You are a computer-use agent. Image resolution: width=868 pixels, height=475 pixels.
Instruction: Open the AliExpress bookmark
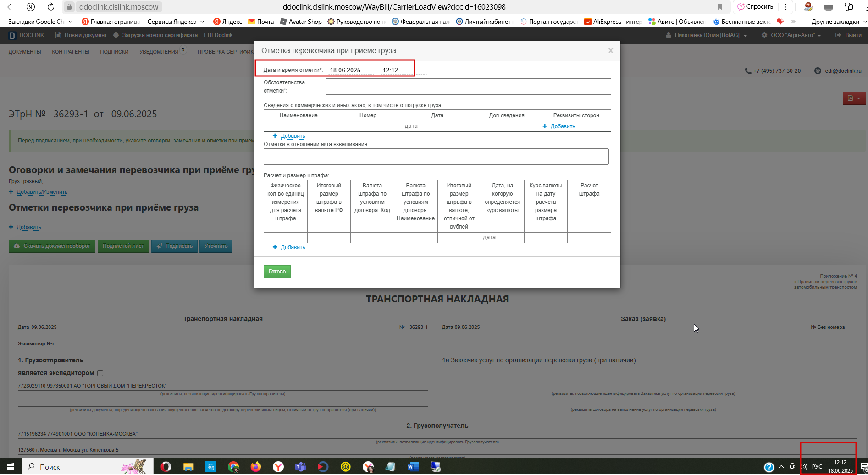[613, 22]
